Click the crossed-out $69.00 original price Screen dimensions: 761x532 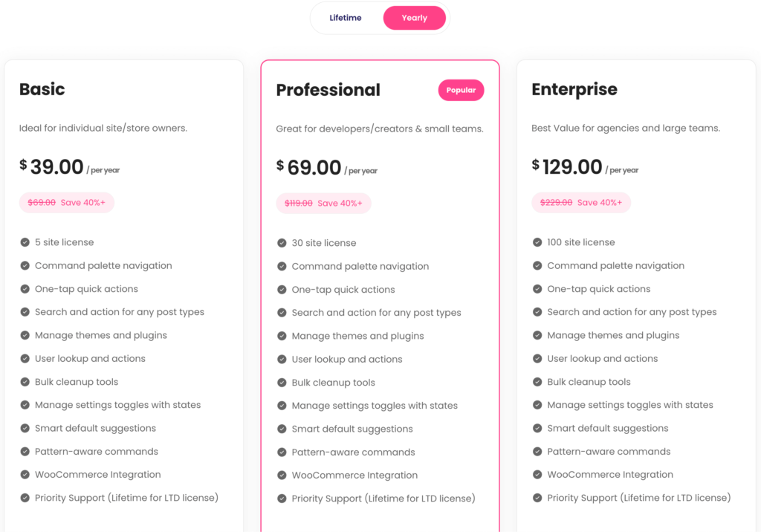coord(41,201)
